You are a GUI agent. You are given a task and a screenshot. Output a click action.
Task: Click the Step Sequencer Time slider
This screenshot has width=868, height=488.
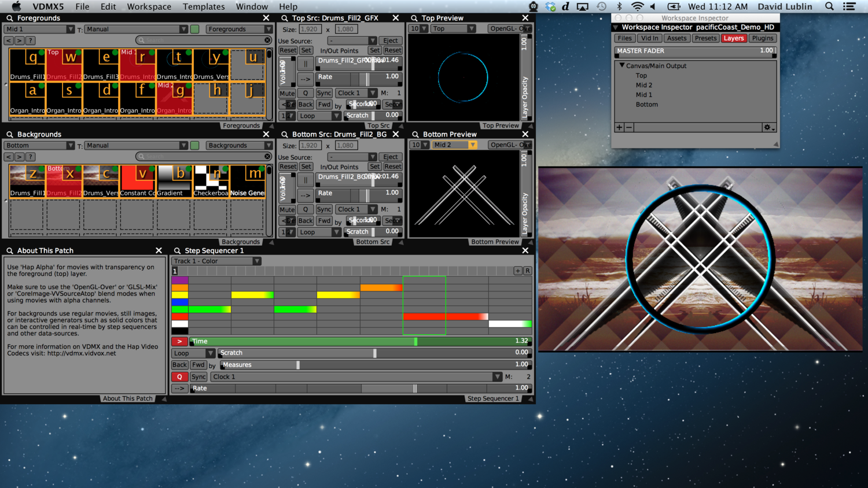(360, 342)
